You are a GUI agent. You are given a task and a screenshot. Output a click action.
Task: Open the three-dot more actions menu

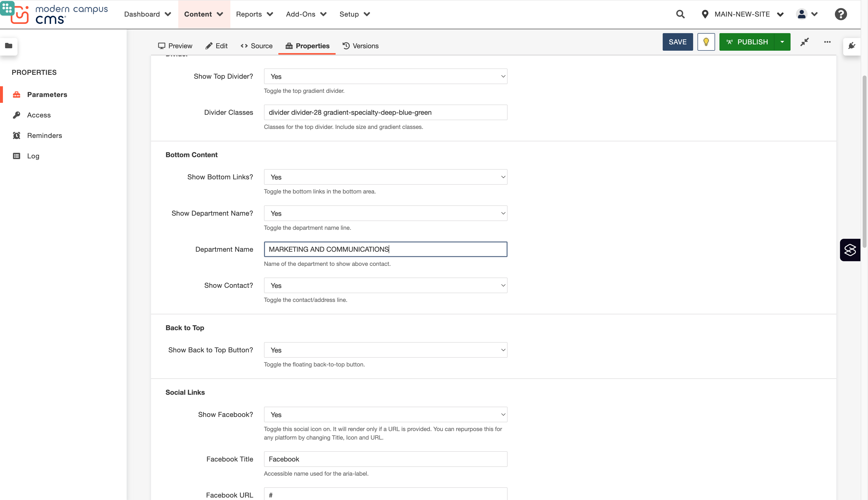[x=827, y=42]
